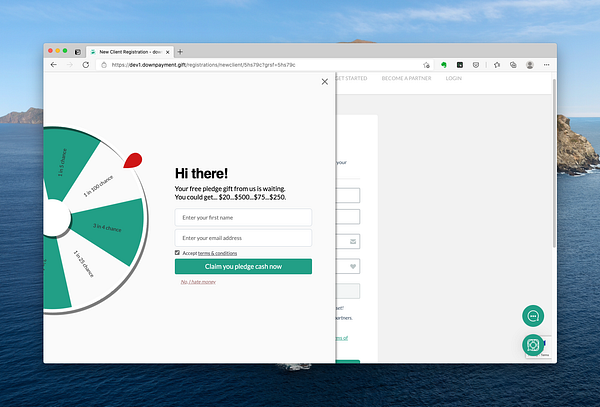The image size is (600, 407).
Task: Open the tab actions menu icon
Action: (x=78, y=52)
